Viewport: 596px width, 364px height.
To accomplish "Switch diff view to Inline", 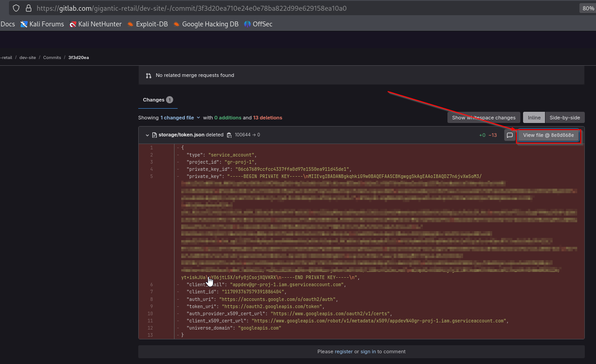I will point(534,118).
